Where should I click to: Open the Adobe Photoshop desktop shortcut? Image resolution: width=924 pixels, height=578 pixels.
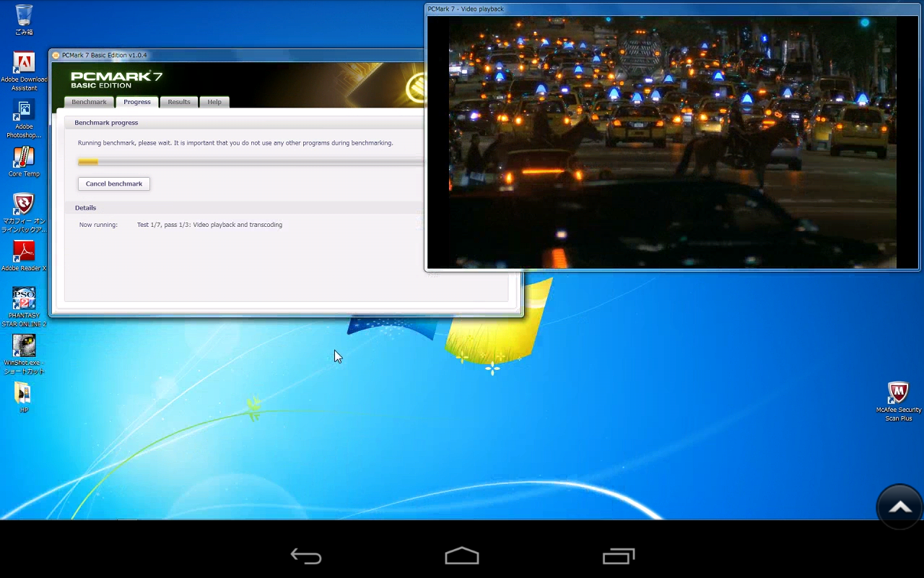tap(24, 118)
